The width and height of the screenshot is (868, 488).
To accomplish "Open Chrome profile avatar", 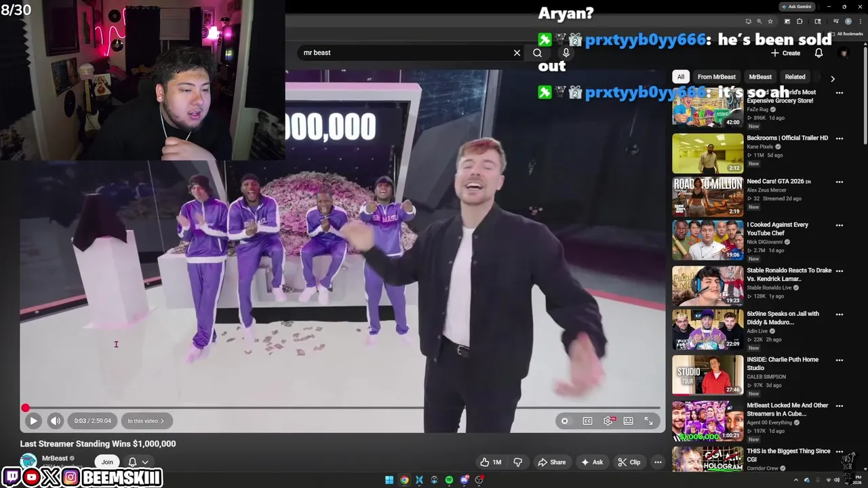I will pyautogui.click(x=848, y=21).
